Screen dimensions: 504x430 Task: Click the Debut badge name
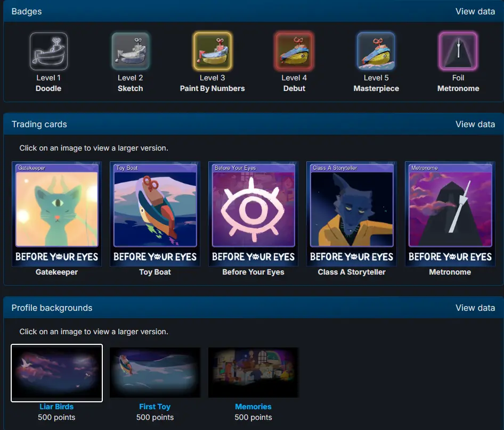(294, 88)
